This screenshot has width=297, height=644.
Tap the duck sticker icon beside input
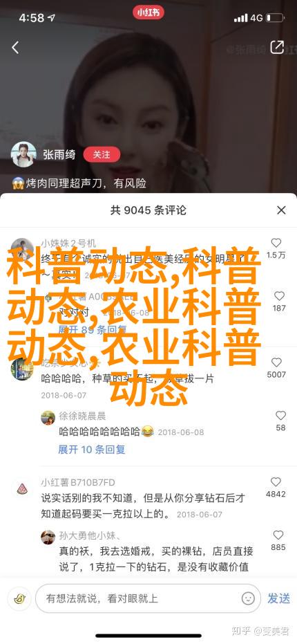pyautogui.click(x=19, y=598)
